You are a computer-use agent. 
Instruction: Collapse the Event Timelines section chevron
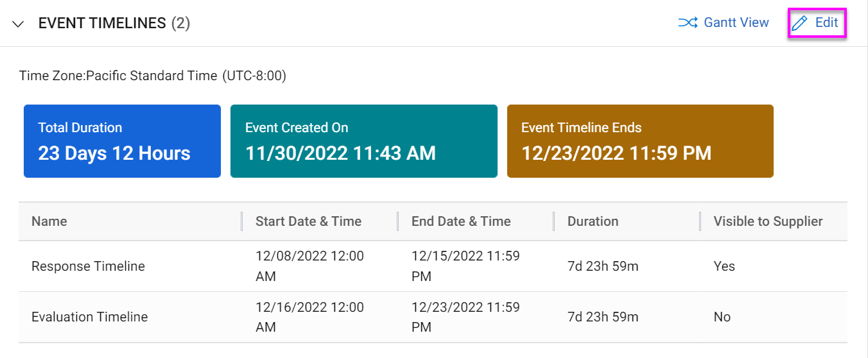(x=19, y=24)
